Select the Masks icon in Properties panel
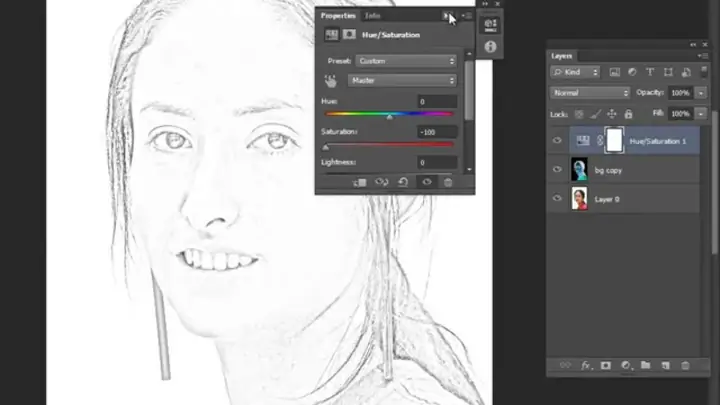This screenshot has width=720, height=405. click(x=349, y=35)
